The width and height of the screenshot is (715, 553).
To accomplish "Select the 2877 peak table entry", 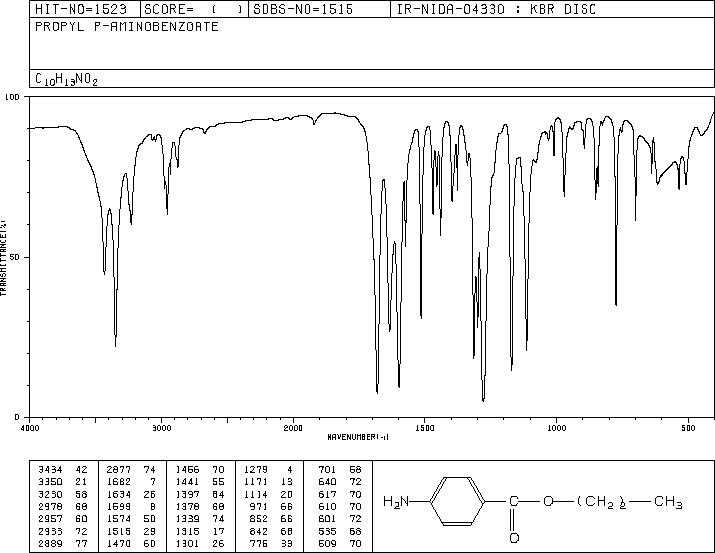I will [x=131, y=470].
